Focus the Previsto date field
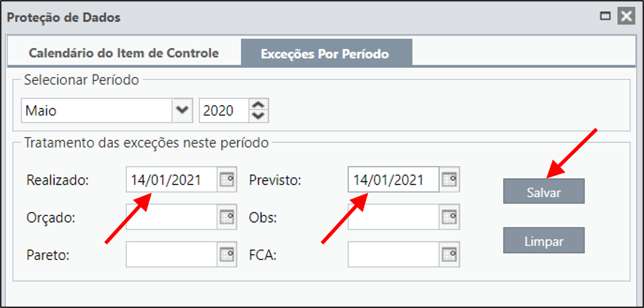Viewport: 644px width, 308px height. (x=393, y=180)
